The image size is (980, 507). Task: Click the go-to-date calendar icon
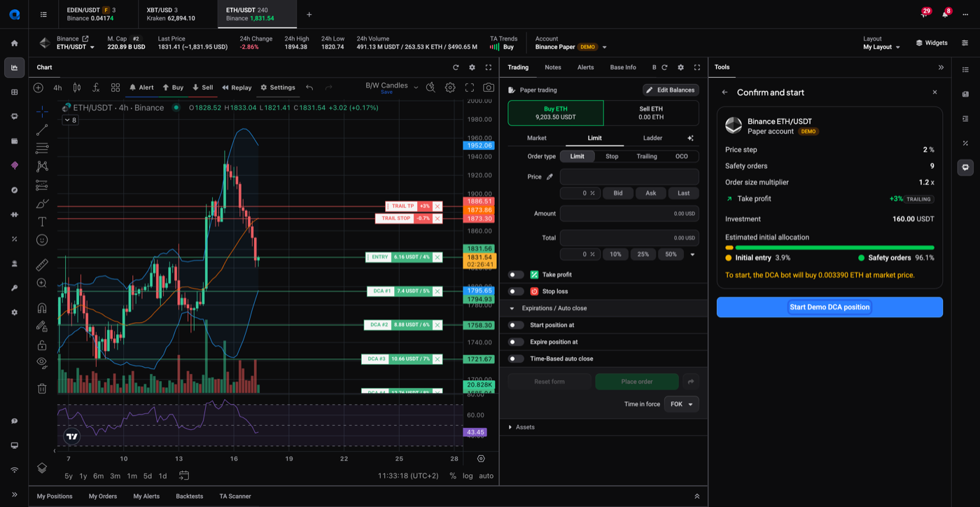coord(184,475)
